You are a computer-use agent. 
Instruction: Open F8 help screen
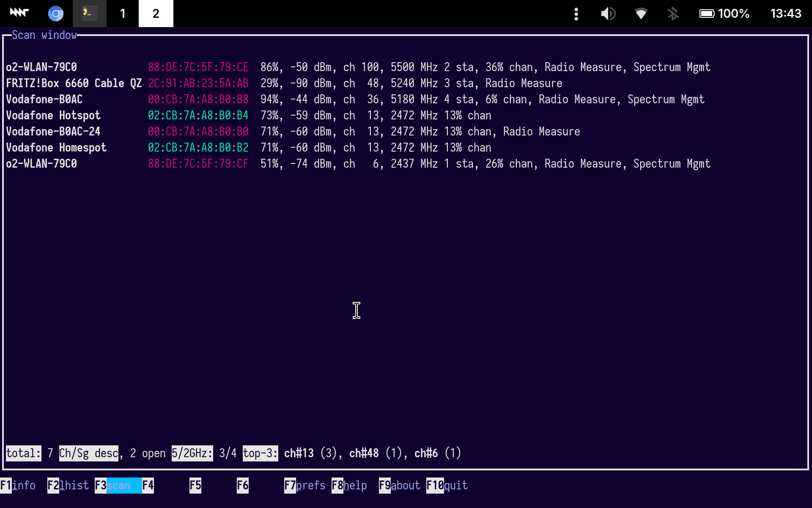point(349,485)
